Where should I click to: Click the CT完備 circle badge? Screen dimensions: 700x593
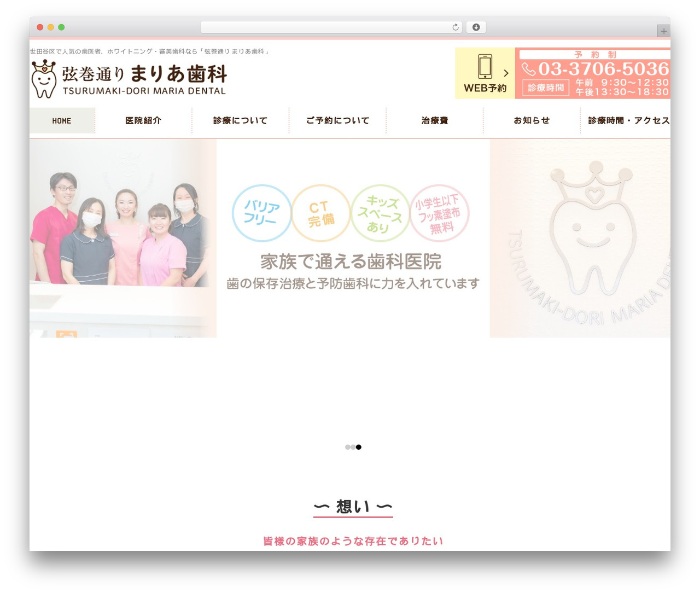pyautogui.click(x=321, y=213)
